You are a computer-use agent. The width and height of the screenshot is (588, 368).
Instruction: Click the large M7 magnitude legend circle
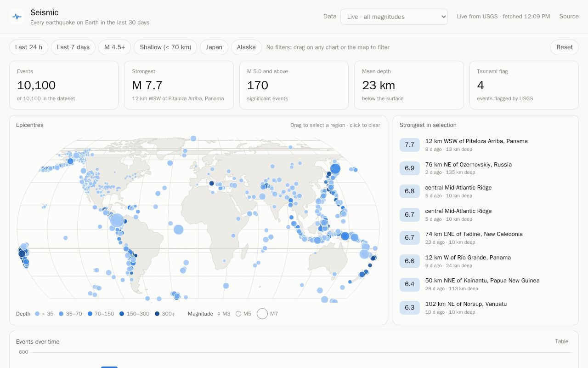tap(262, 314)
